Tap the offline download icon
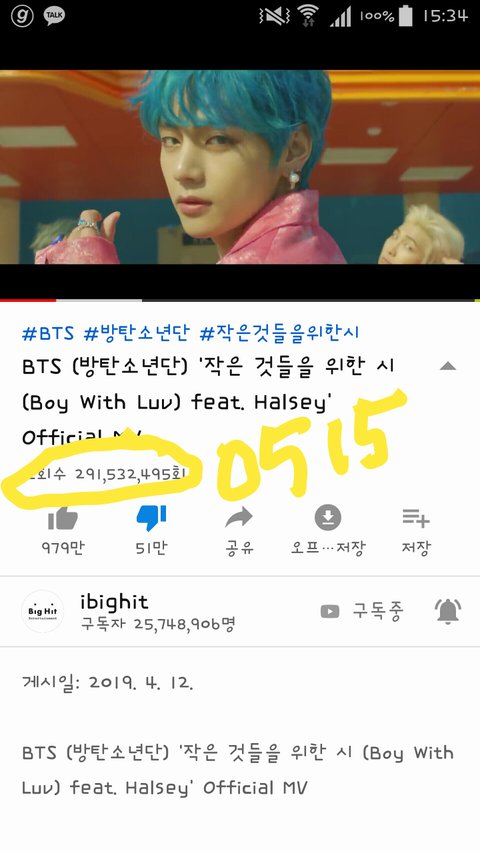The width and height of the screenshot is (480, 853). tap(328, 518)
